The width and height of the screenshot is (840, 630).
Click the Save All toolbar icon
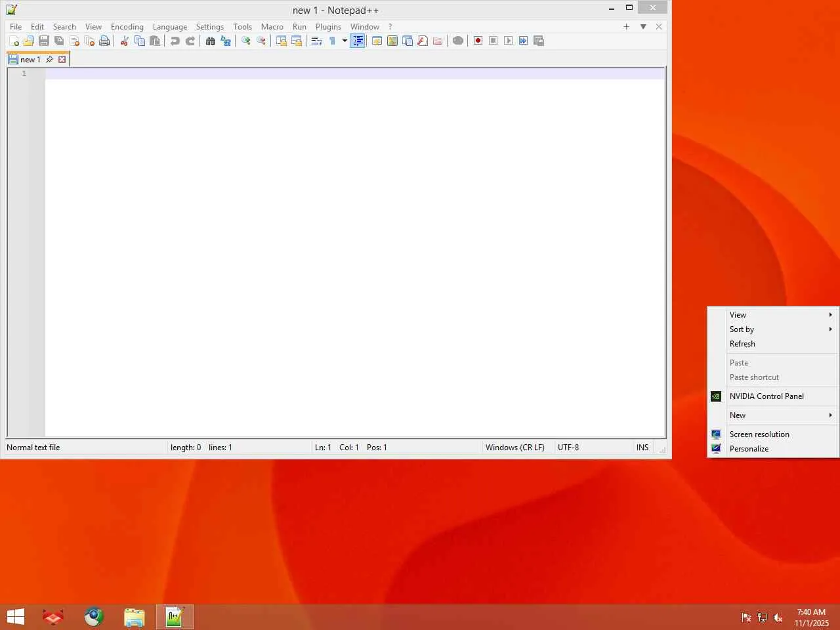pos(59,41)
